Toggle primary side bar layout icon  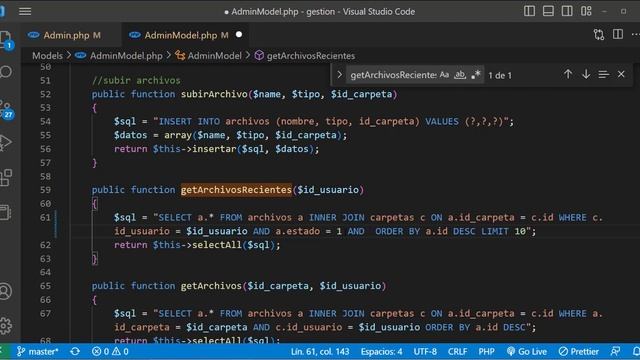[x=529, y=11]
